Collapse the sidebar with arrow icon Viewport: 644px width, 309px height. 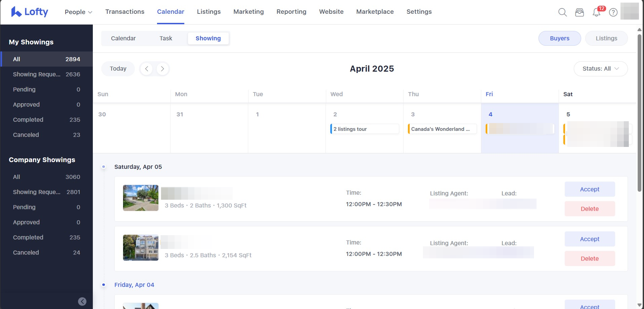point(82,302)
